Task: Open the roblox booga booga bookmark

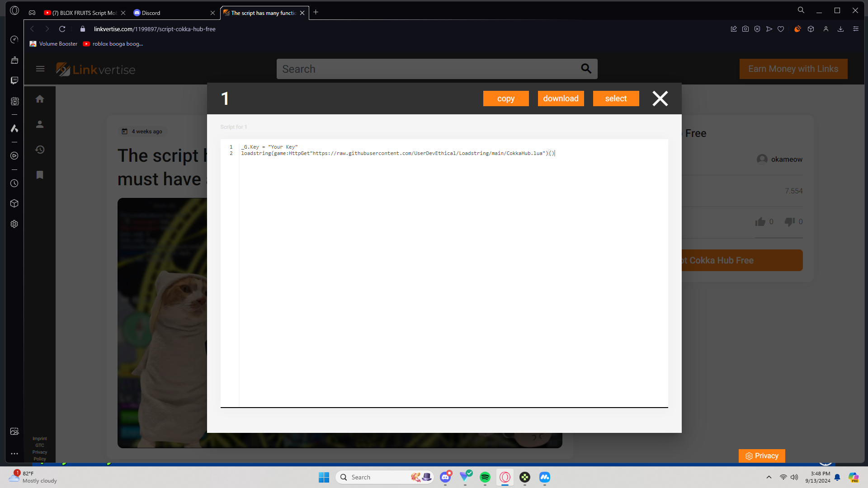Action: tap(113, 44)
